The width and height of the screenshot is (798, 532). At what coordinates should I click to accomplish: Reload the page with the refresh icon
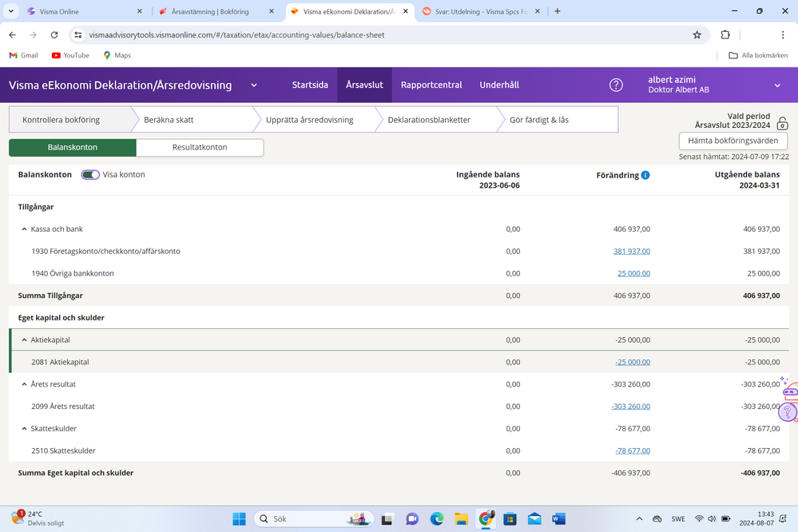54,34
